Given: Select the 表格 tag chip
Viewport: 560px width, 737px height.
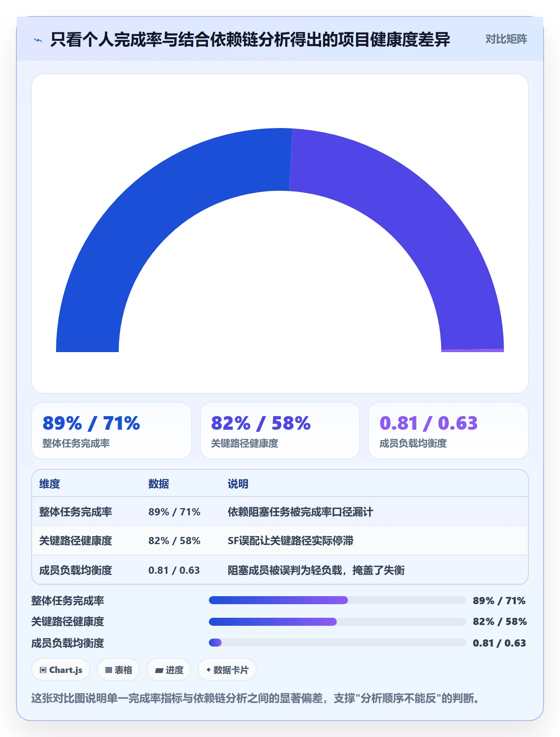Looking at the screenshot, I should [118, 669].
